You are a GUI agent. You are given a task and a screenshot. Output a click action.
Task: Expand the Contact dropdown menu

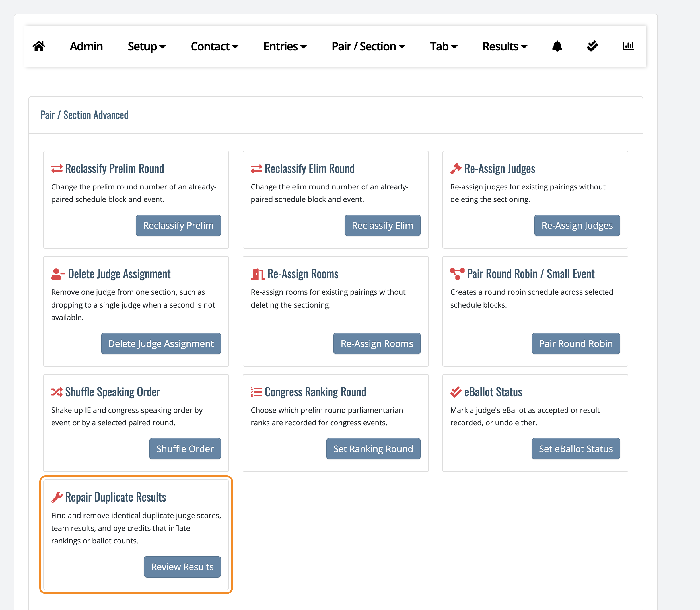215,46
